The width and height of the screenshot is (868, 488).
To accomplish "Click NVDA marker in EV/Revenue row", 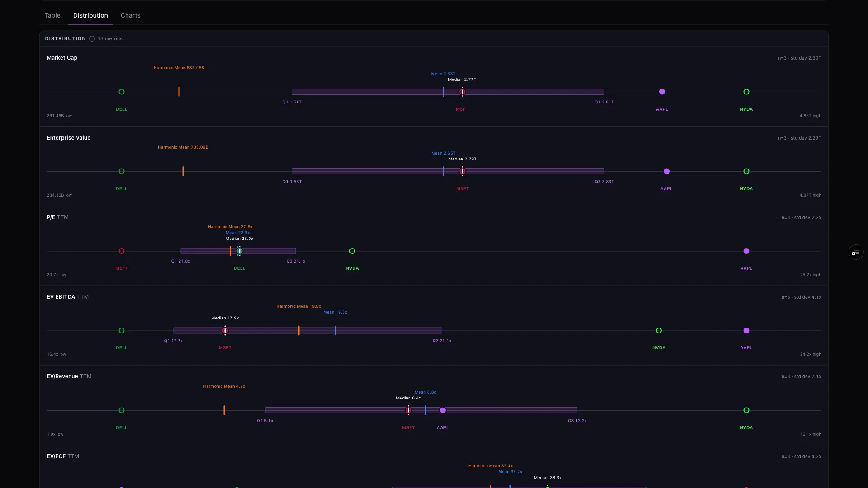I will (746, 411).
